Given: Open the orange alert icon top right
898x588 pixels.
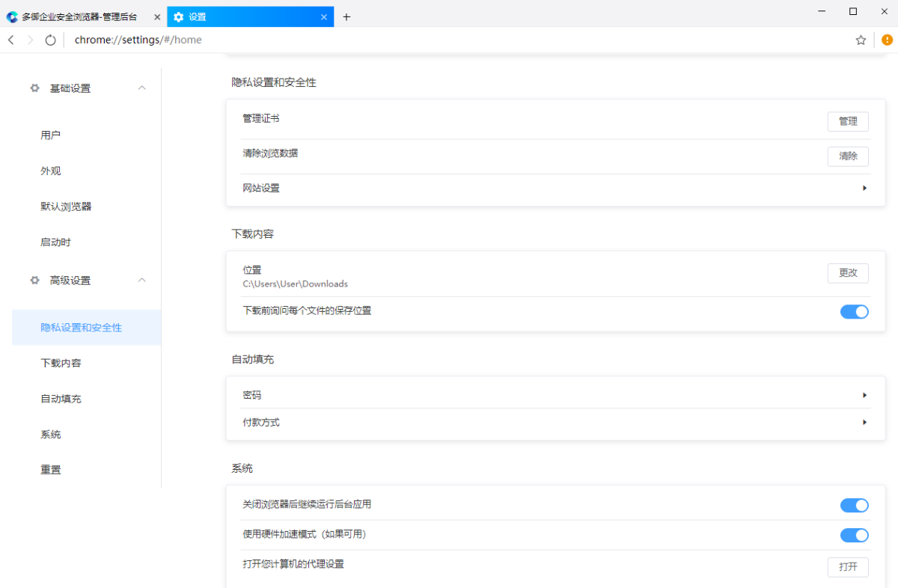Looking at the screenshot, I should (886, 40).
